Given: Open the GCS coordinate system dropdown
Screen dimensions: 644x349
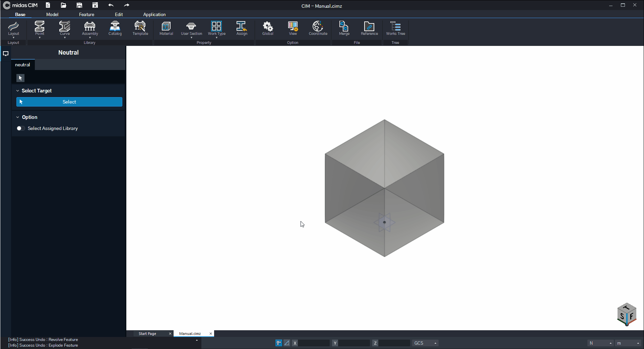Looking at the screenshot, I should click(425, 343).
